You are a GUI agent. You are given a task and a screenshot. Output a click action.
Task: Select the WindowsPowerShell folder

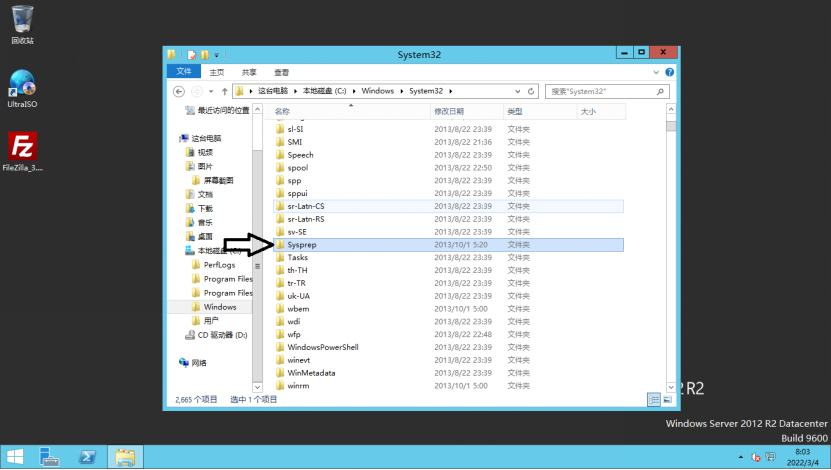[x=448, y=347]
